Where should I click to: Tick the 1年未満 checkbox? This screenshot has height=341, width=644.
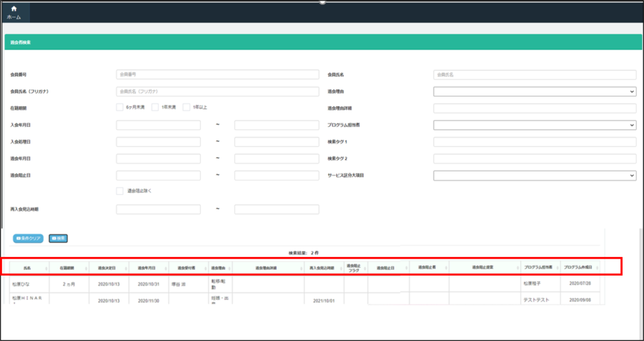coord(155,107)
